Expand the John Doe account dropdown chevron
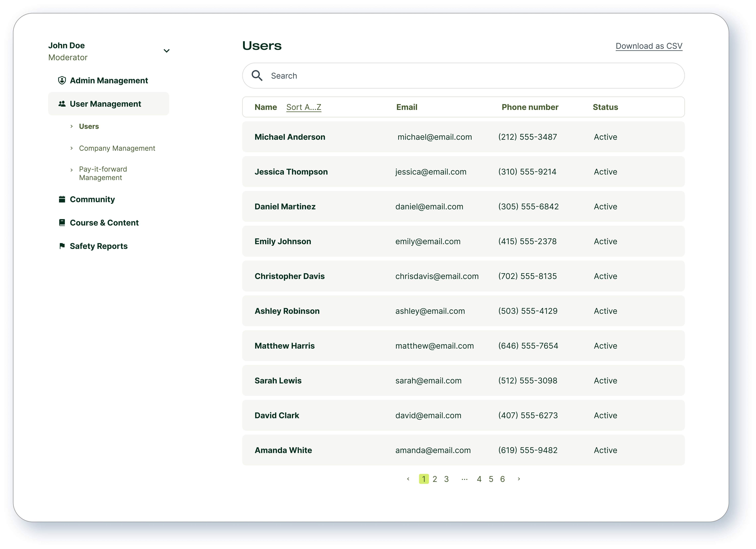This screenshot has height=549, width=756. click(x=167, y=51)
